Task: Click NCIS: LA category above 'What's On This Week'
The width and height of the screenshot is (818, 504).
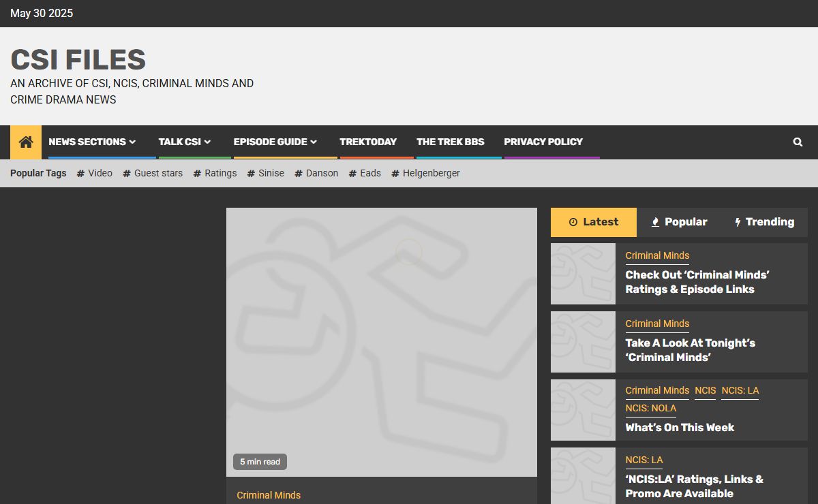Action: coord(740,390)
